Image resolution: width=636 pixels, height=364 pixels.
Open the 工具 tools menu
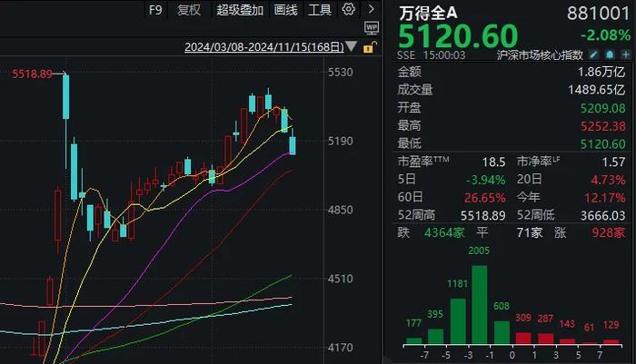tap(320, 10)
